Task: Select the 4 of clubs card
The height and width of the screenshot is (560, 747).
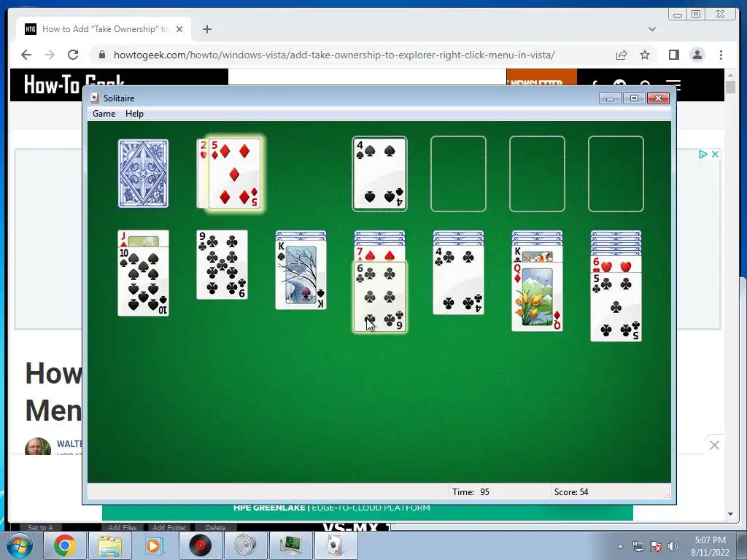Action: click(x=458, y=280)
